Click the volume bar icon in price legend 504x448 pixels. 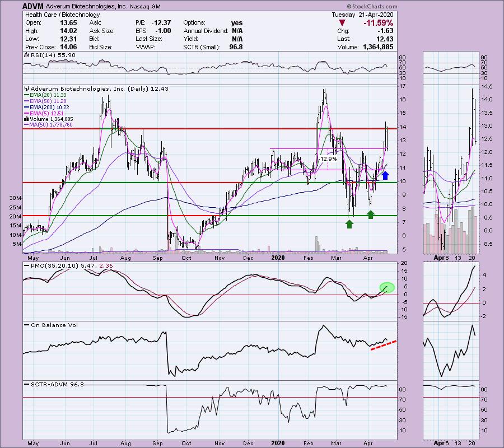[x=27, y=119]
